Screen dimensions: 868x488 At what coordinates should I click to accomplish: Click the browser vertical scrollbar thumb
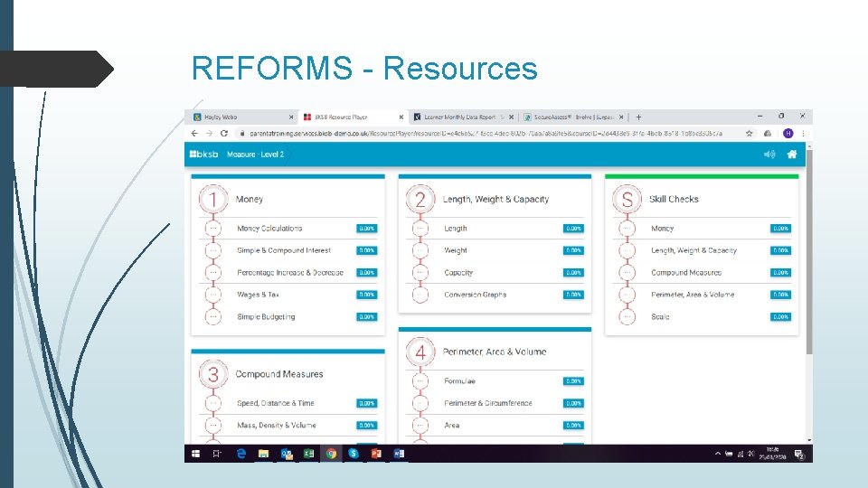point(809,252)
